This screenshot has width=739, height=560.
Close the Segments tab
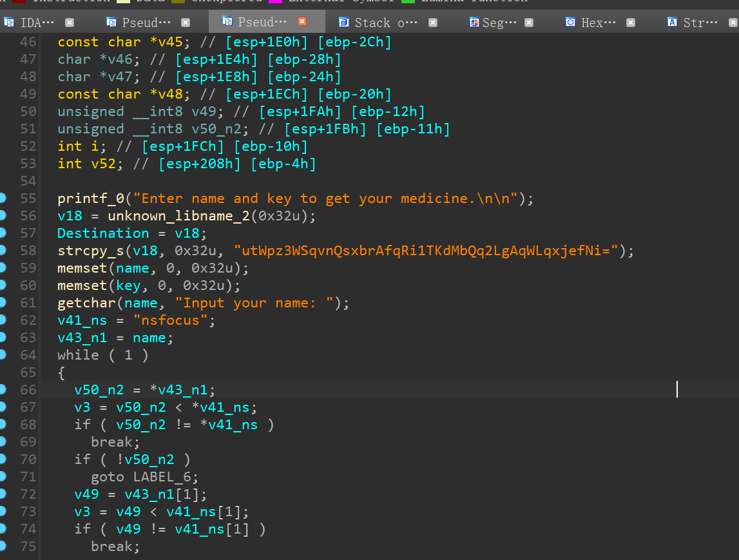[x=529, y=23]
